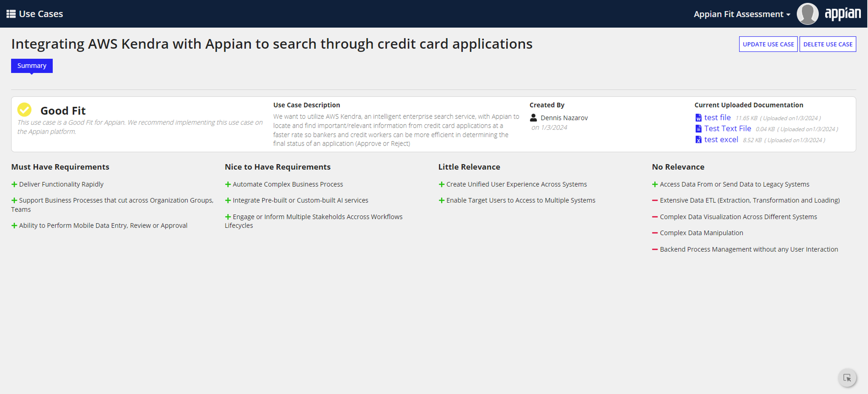The height and width of the screenshot is (394, 868).
Task: Click the person icon beside Dennis Nazarov
Action: tap(533, 118)
